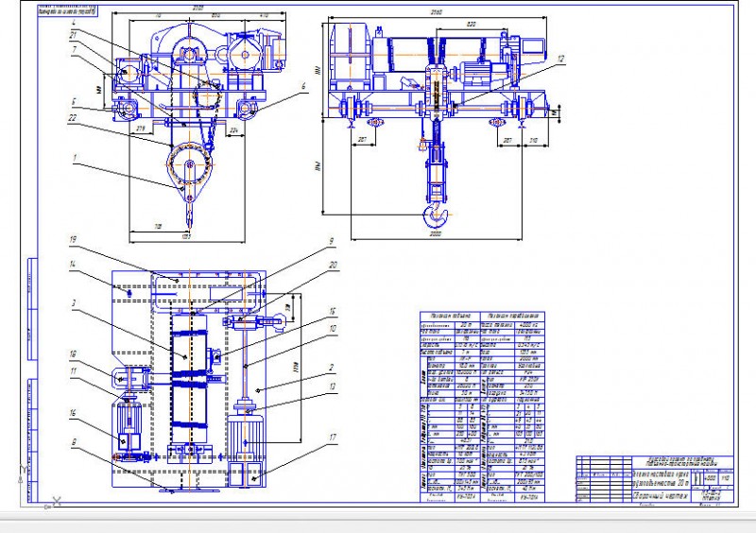Image resolution: width=756 pixels, height=533 pixels.
Task: Select position callout 3 in plan view
Action: point(74,303)
